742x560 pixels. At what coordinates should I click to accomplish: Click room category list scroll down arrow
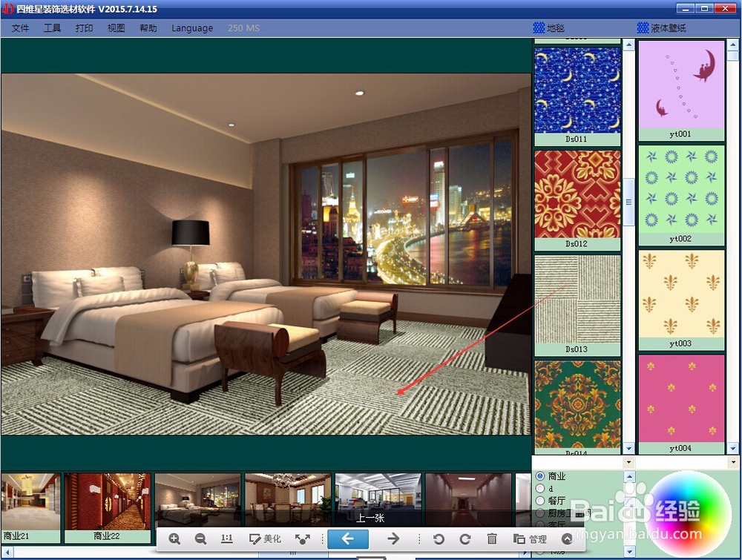click(x=629, y=551)
